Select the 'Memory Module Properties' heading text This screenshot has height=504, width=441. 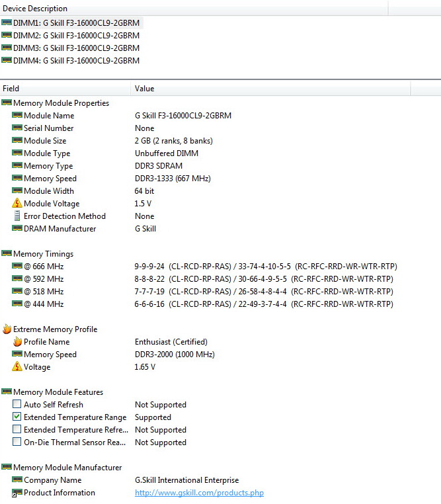pos(61,103)
